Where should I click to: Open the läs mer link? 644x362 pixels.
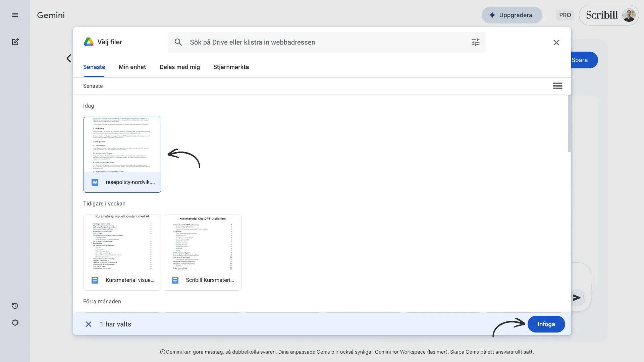[437, 352]
